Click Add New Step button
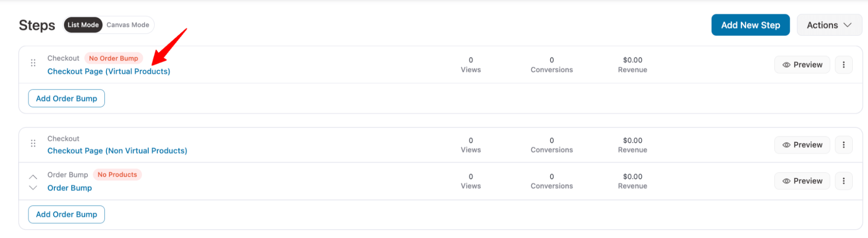Image resolution: width=868 pixels, height=238 pixels. pyautogui.click(x=750, y=25)
